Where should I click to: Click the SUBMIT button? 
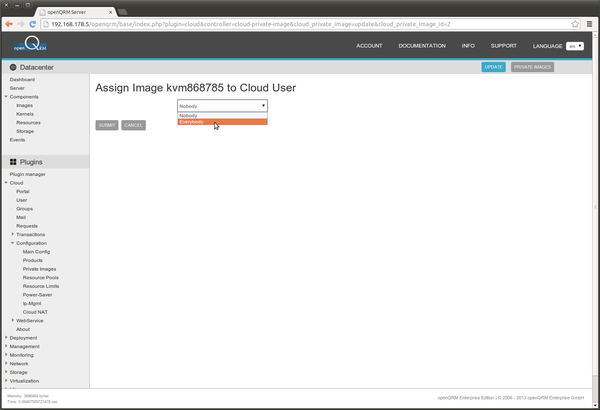click(107, 125)
